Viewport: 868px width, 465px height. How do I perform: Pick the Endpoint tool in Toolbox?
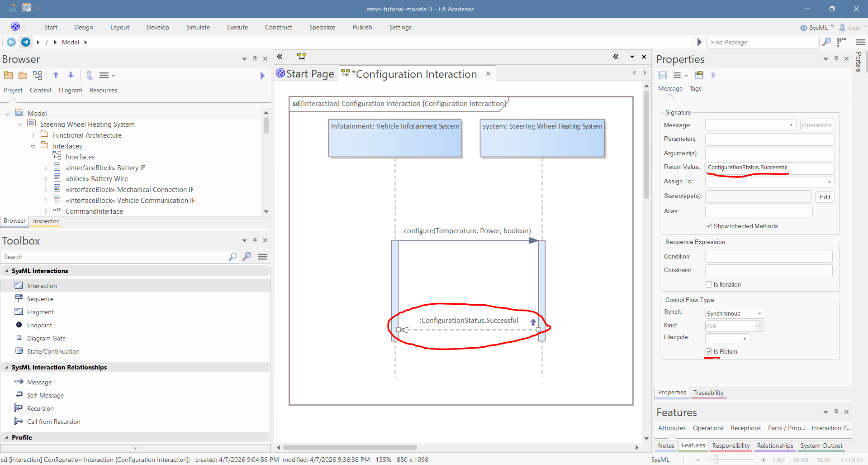39,325
